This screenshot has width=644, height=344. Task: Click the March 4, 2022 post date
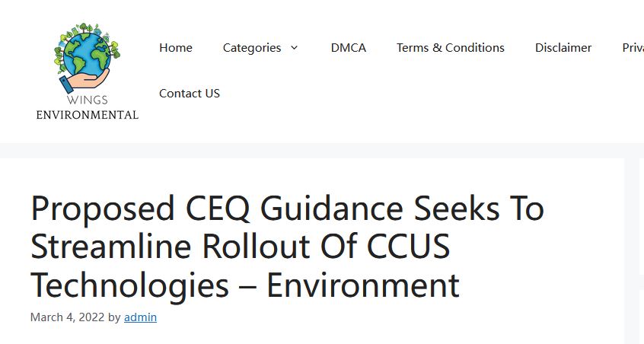click(x=67, y=317)
